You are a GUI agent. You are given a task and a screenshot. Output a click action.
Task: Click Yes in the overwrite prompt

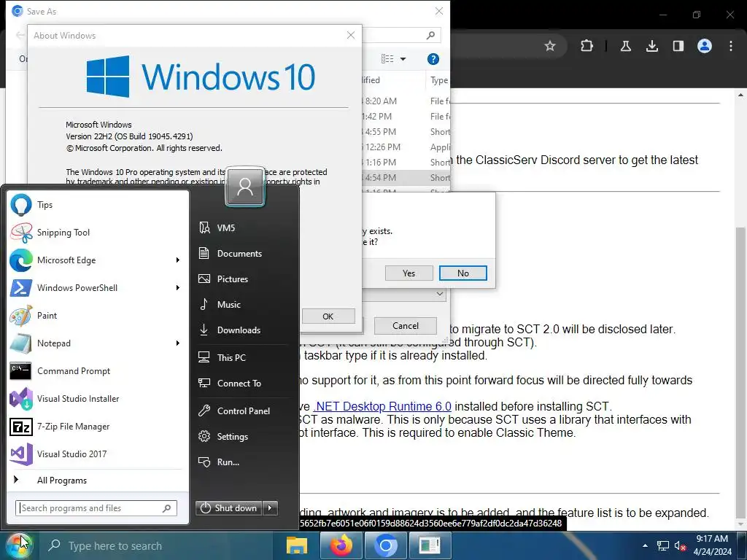click(409, 273)
